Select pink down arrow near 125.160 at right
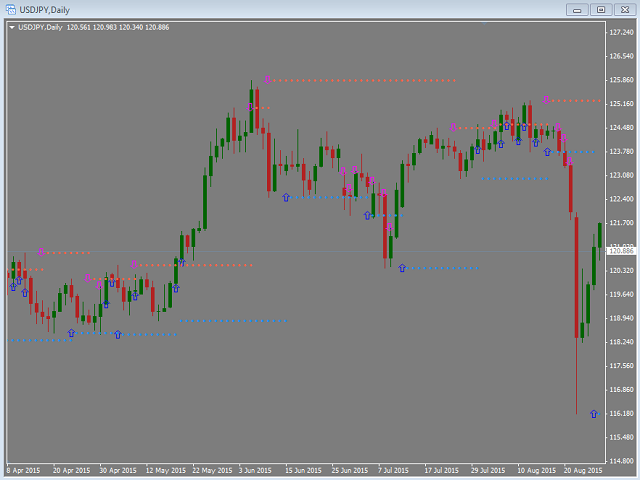The image size is (640, 480). pyautogui.click(x=546, y=100)
